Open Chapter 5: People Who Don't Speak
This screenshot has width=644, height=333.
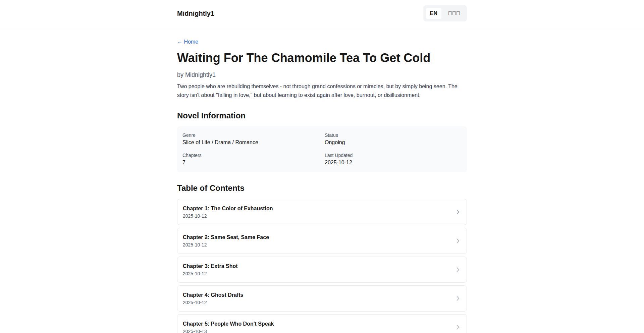coord(228,324)
